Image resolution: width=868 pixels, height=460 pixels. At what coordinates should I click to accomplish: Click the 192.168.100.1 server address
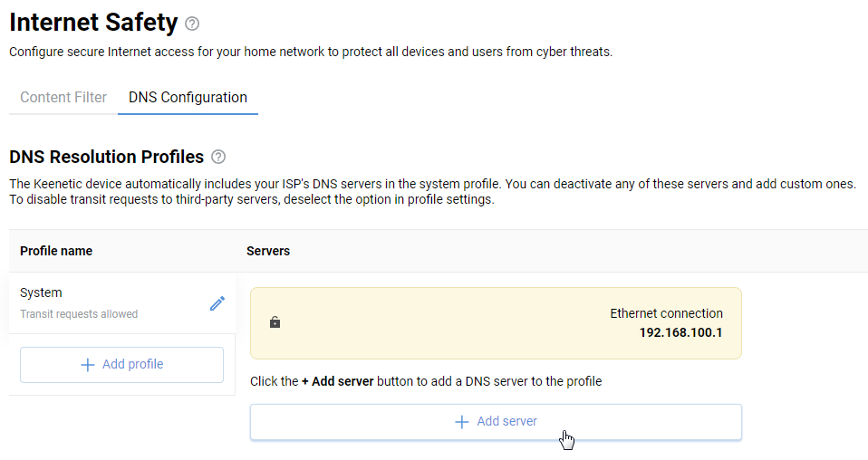tap(680, 332)
